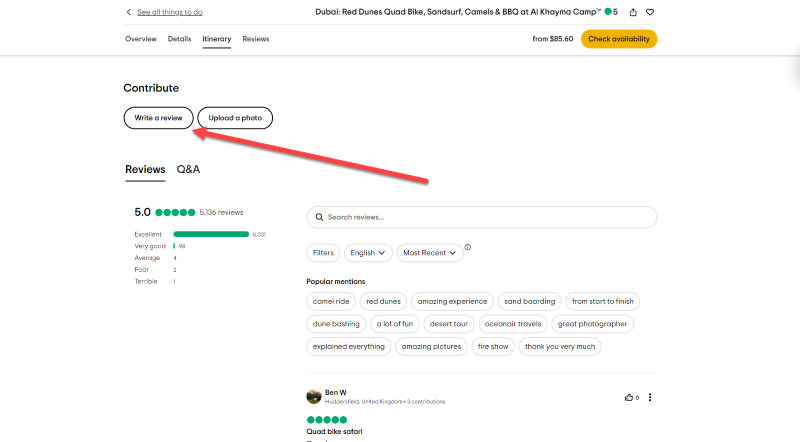Click Write a review
The height and width of the screenshot is (442, 800).
158,118
